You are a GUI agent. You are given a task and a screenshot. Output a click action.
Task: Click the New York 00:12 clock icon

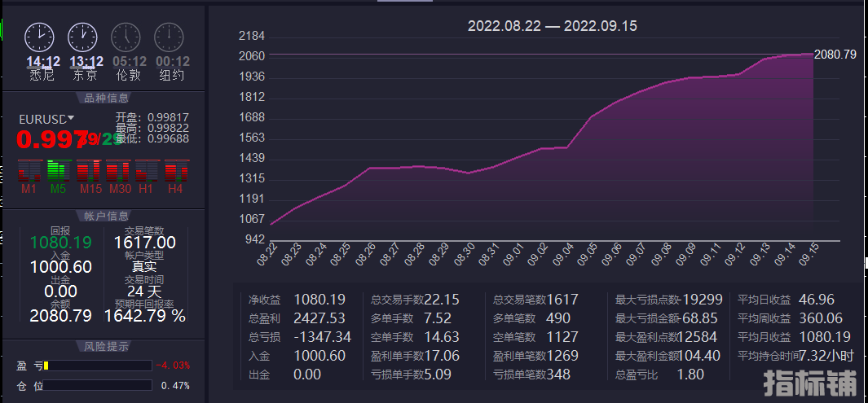169,37
